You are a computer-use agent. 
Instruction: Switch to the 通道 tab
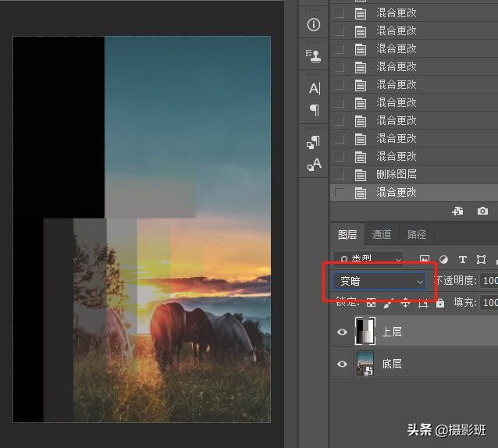click(382, 235)
